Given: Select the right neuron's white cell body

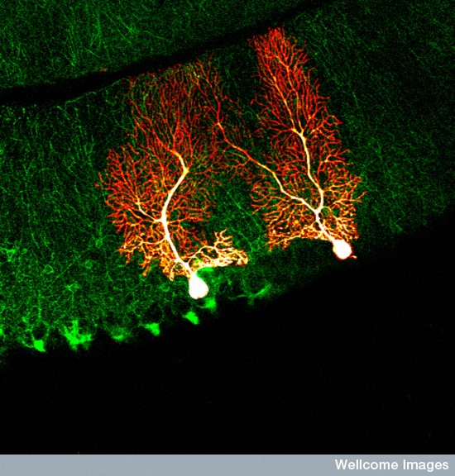Looking at the screenshot, I should tap(342, 250).
